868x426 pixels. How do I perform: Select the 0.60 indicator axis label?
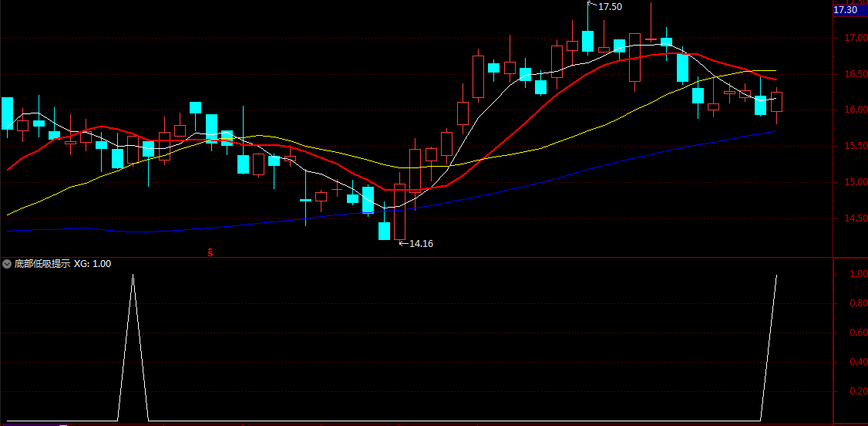[x=858, y=333]
